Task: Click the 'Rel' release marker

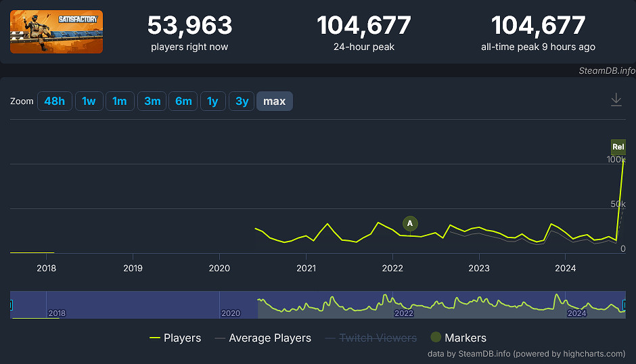Action: 618,147
